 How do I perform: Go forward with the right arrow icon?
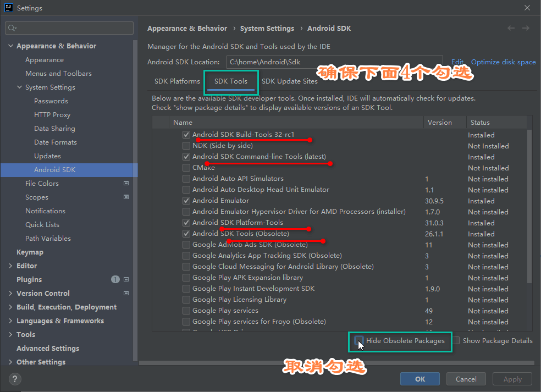526,28
